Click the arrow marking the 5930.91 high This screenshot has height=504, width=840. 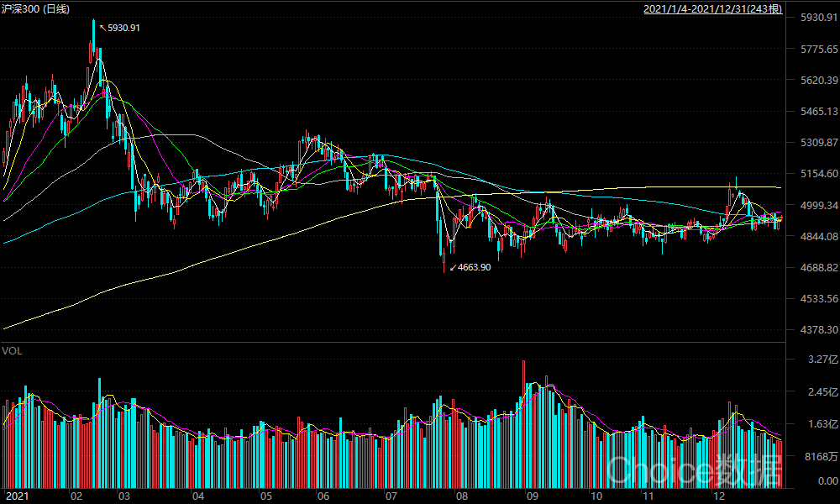tap(102, 28)
